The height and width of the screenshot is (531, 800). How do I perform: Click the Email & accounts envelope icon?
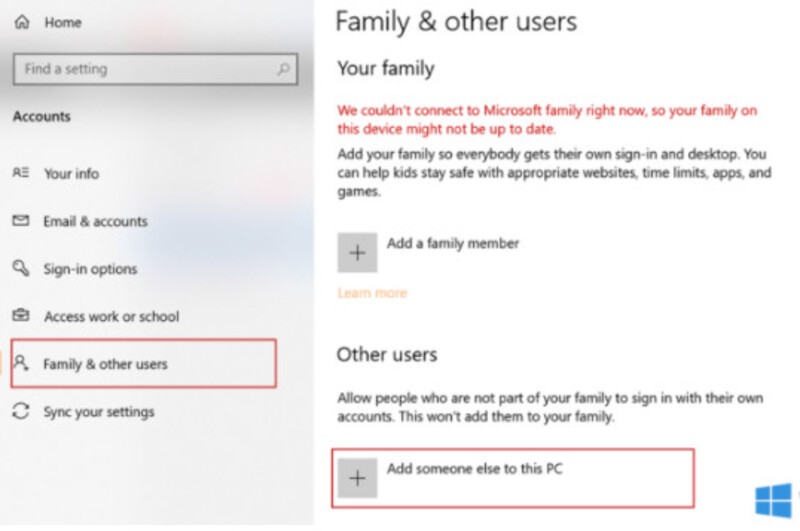click(x=21, y=220)
